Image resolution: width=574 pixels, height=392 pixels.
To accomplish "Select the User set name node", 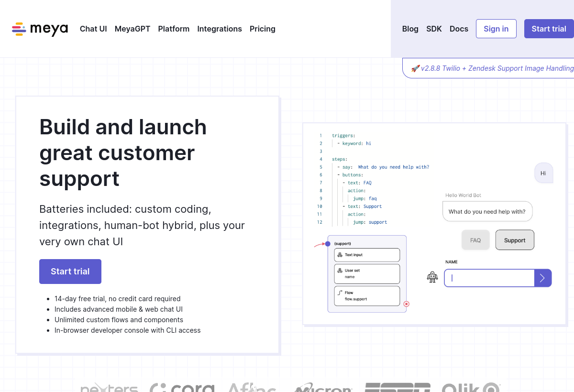I will point(367,274).
